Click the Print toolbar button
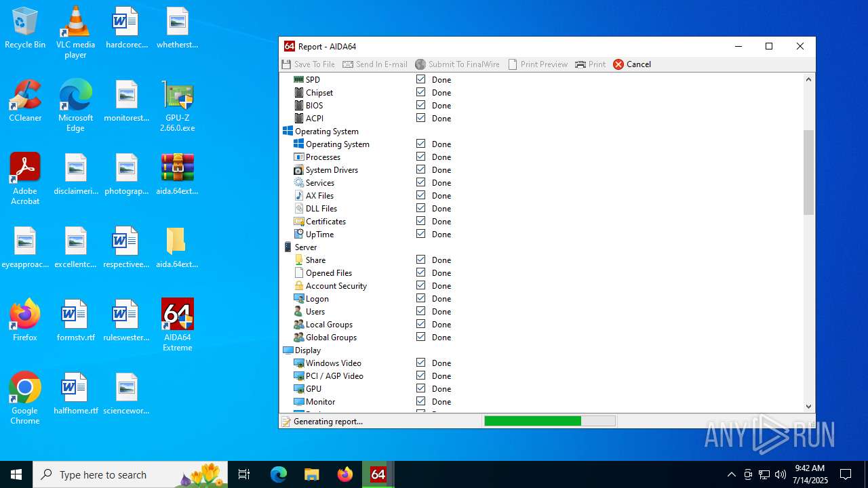Screen dimensions: 868x488 (x=590, y=64)
